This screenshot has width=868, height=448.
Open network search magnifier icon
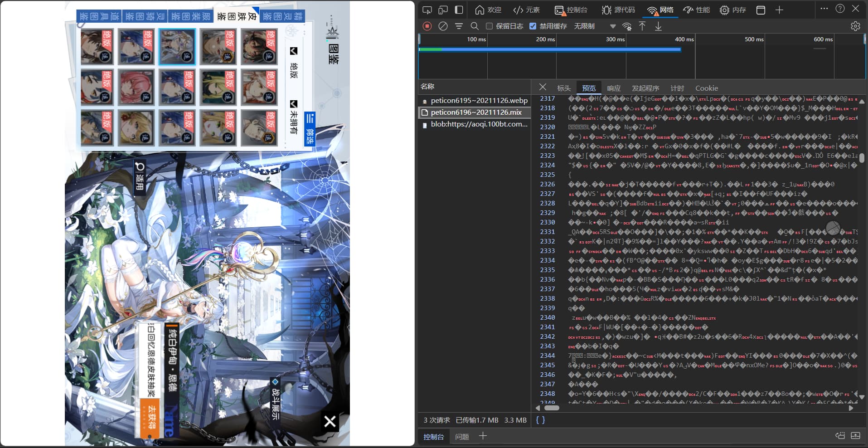[475, 26]
